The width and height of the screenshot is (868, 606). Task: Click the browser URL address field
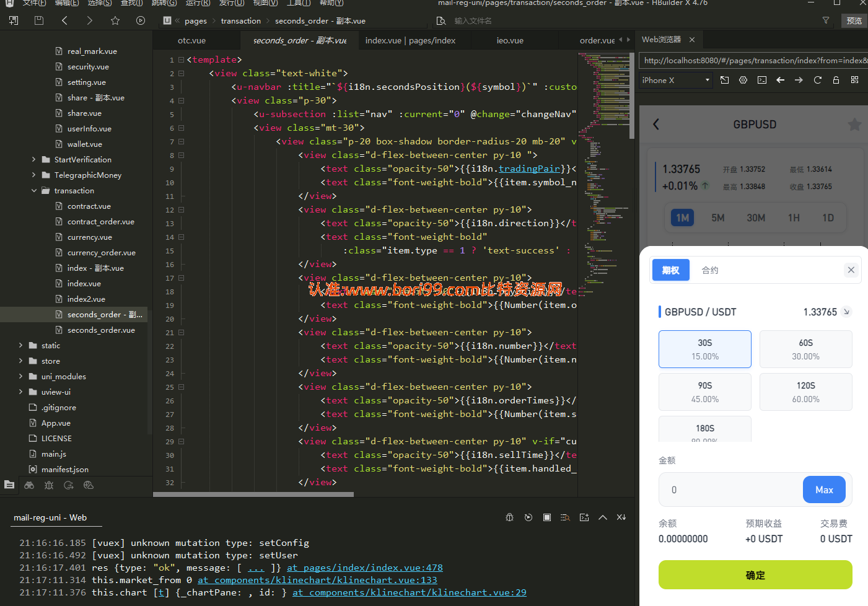753,60
